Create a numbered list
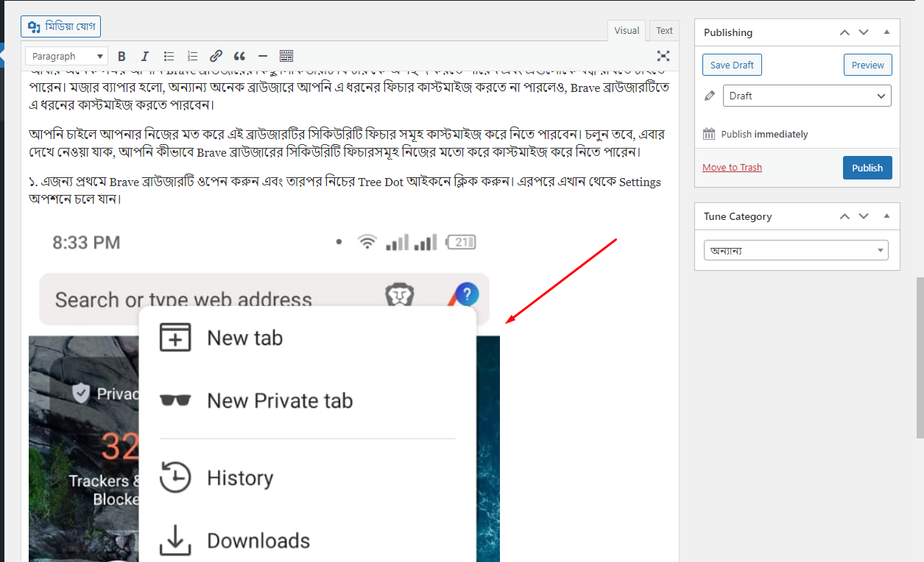The image size is (924, 562). point(192,55)
